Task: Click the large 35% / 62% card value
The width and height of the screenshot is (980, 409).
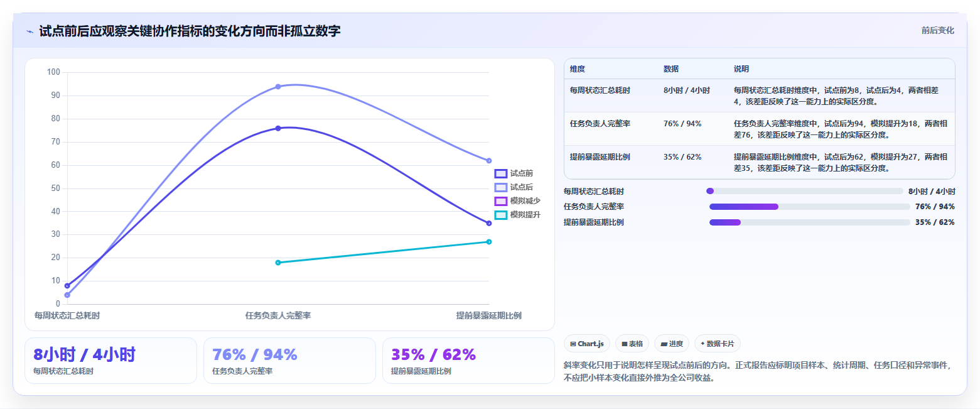Action: click(x=434, y=355)
